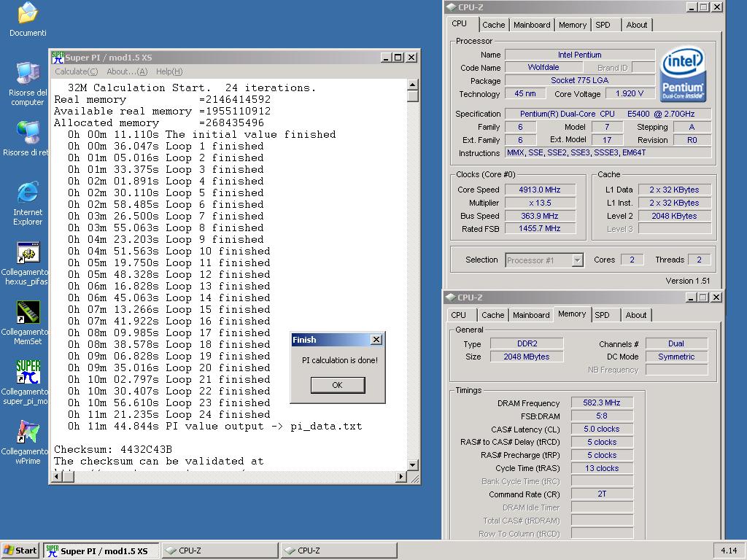Click the Intel Pentium logo in CPU-Z

click(682, 74)
